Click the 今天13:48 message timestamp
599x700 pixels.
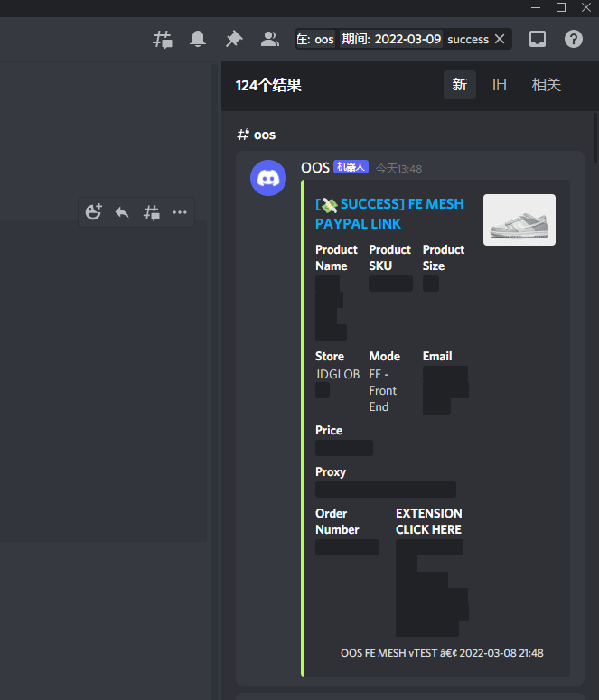click(399, 169)
